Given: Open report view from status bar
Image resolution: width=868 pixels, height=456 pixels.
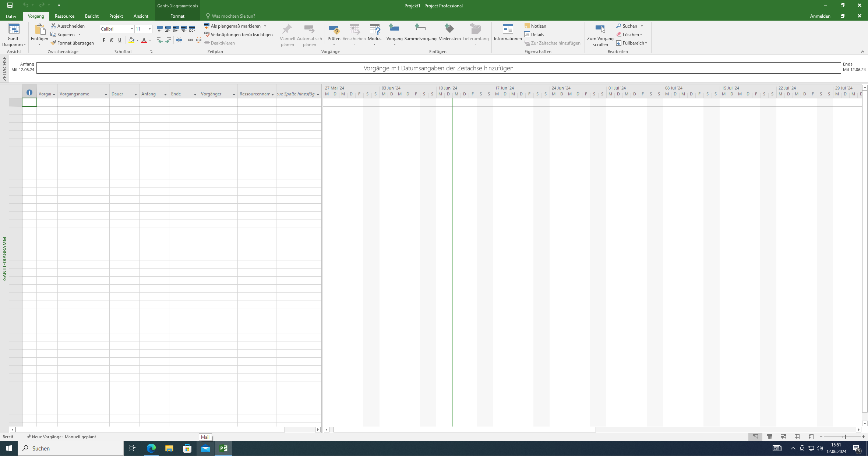Looking at the screenshot, I should (811, 437).
